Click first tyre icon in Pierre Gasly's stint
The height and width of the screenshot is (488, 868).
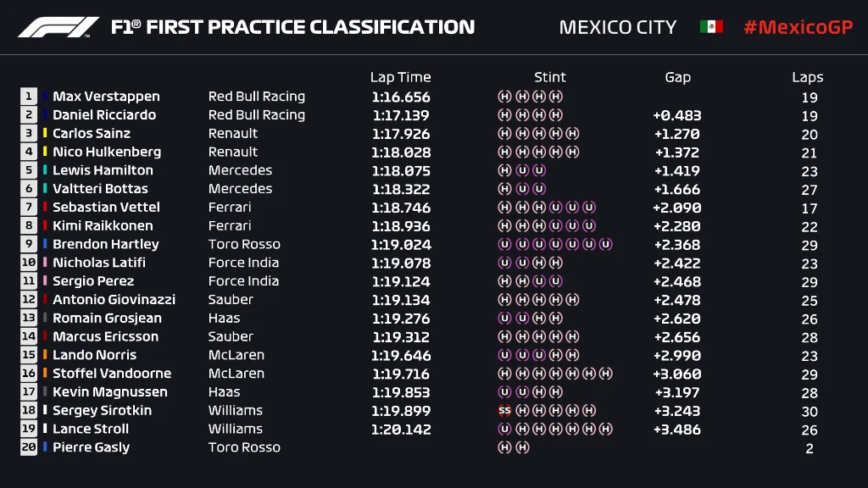point(504,447)
